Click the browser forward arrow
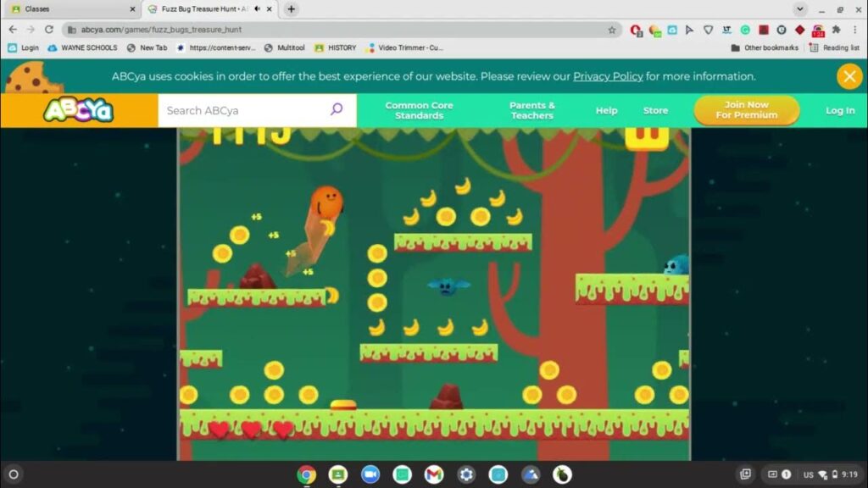 (x=31, y=30)
